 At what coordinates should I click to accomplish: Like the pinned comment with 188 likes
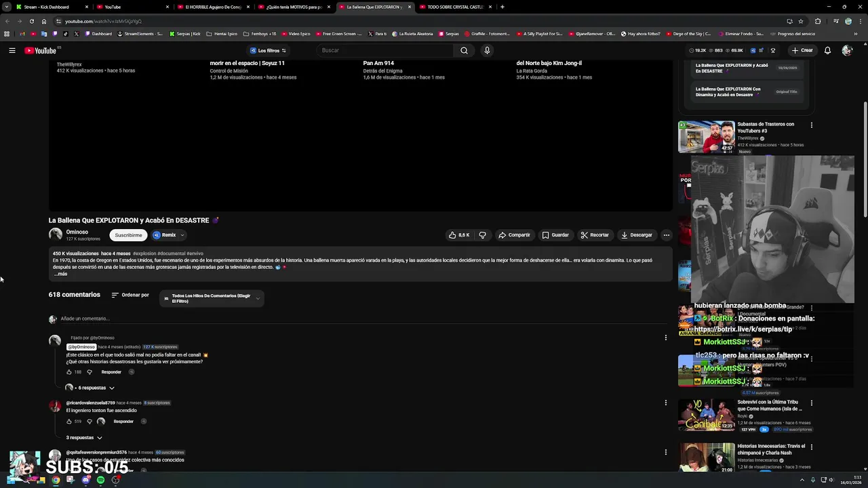pyautogui.click(x=69, y=372)
